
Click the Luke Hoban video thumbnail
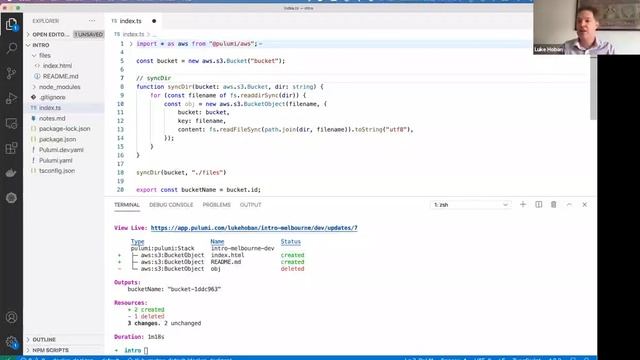tap(586, 27)
